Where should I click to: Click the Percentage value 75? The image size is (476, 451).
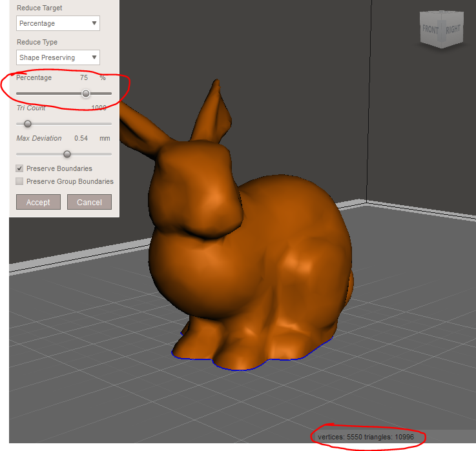[x=84, y=77]
